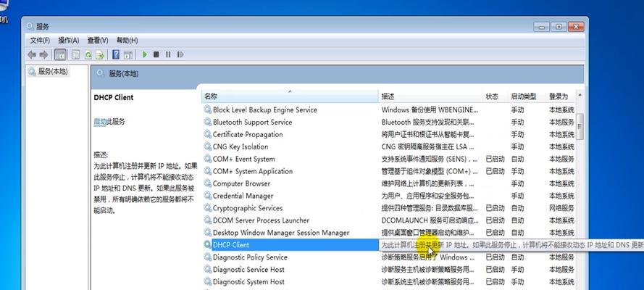Viewport: 644px width, 290px height.
Task: Open the 查看(V) menu
Action: click(x=98, y=41)
